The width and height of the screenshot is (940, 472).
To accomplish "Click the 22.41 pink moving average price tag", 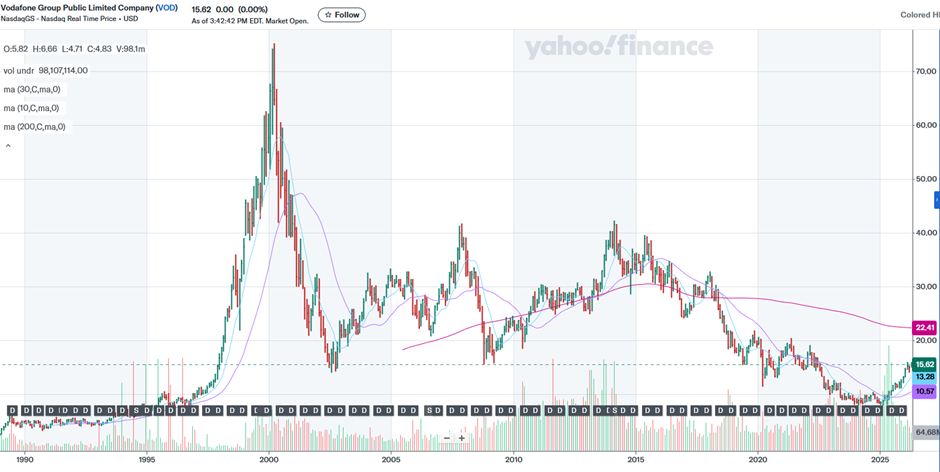I will coord(925,327).
